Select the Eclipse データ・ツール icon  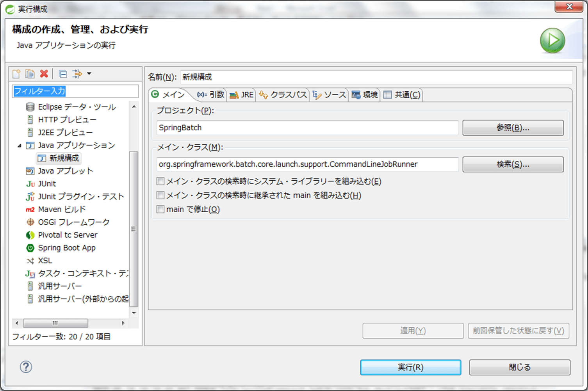[30, 107]
